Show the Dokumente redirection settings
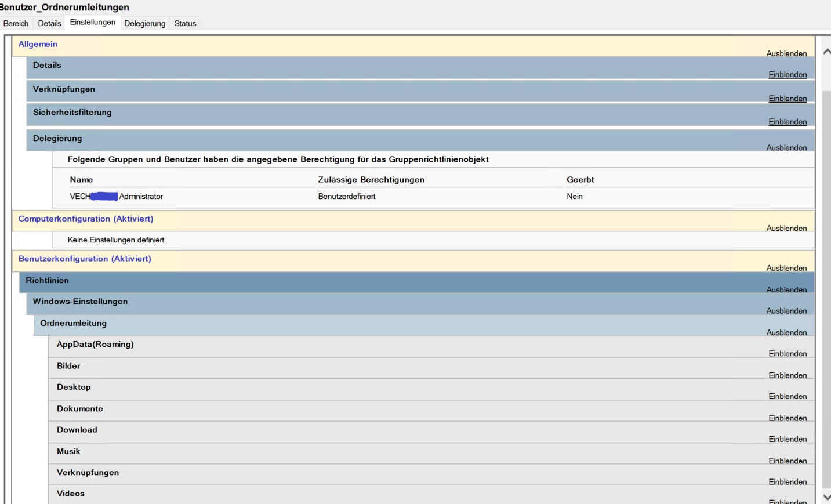 pyautogui.click(x=788, y=418)
